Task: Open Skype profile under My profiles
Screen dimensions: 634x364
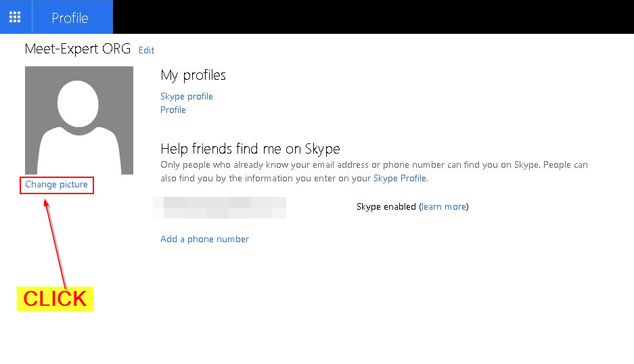Action: (186, 96)
